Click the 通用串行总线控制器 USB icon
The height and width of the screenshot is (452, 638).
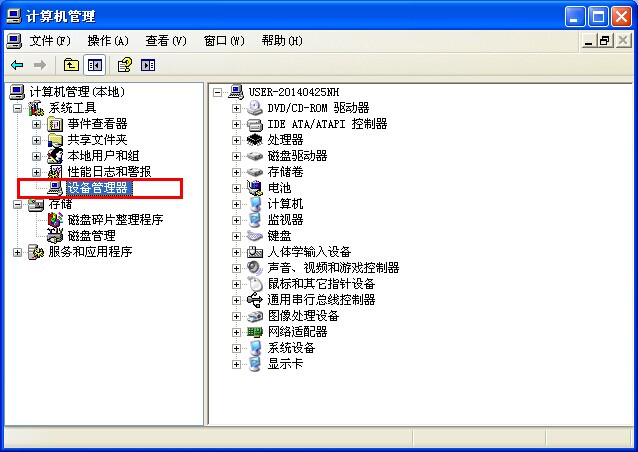[x=255, y=300]
